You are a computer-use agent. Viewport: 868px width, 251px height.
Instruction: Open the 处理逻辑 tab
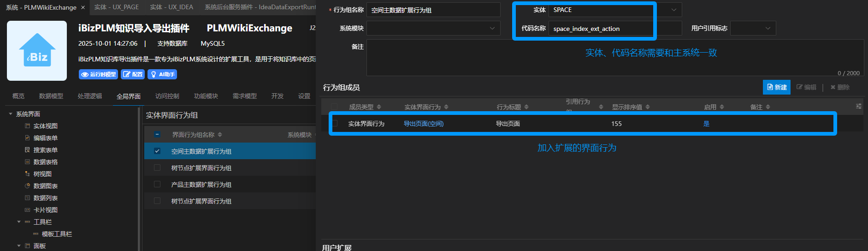tap(90, 96)
